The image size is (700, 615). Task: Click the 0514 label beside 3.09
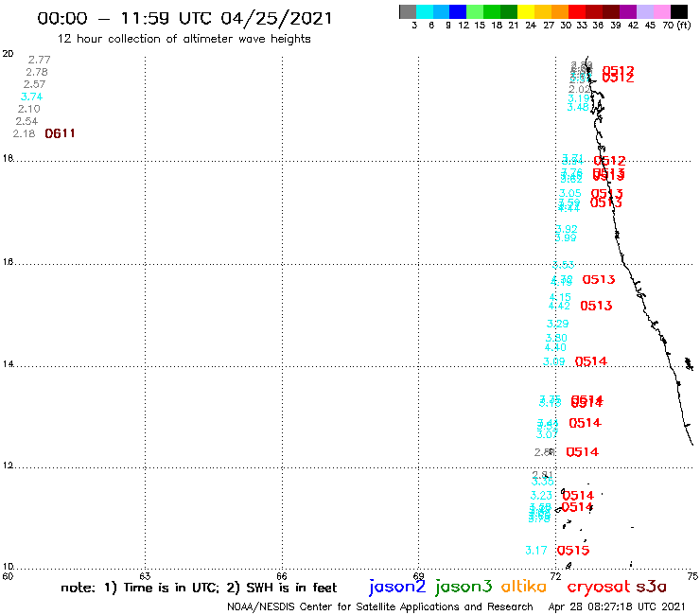(591, 361)
